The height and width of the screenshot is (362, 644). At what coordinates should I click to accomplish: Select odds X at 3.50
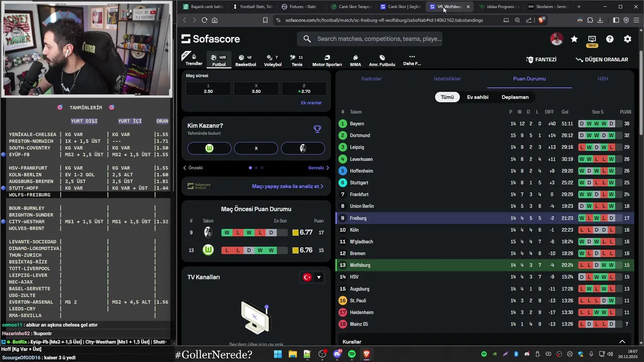(x=256, y=88)
